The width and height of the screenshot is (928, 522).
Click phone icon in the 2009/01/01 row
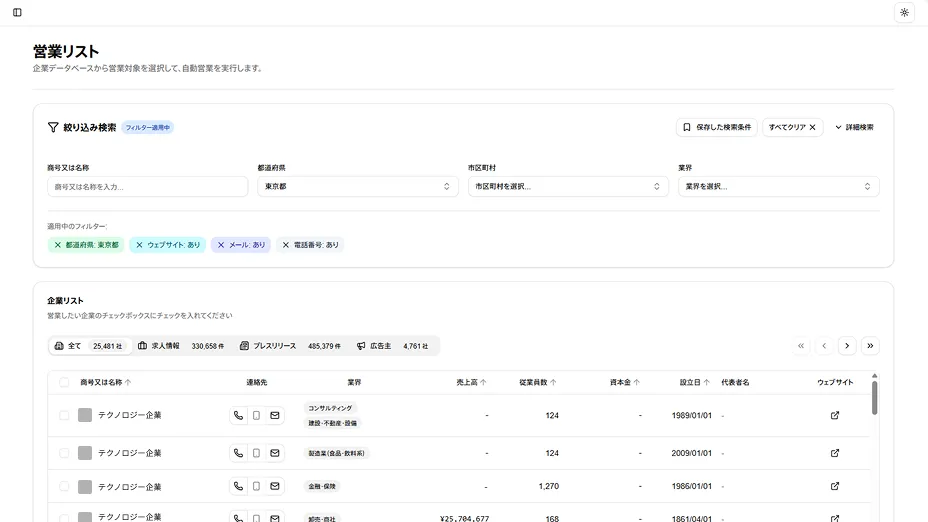[x=238, y=453]
